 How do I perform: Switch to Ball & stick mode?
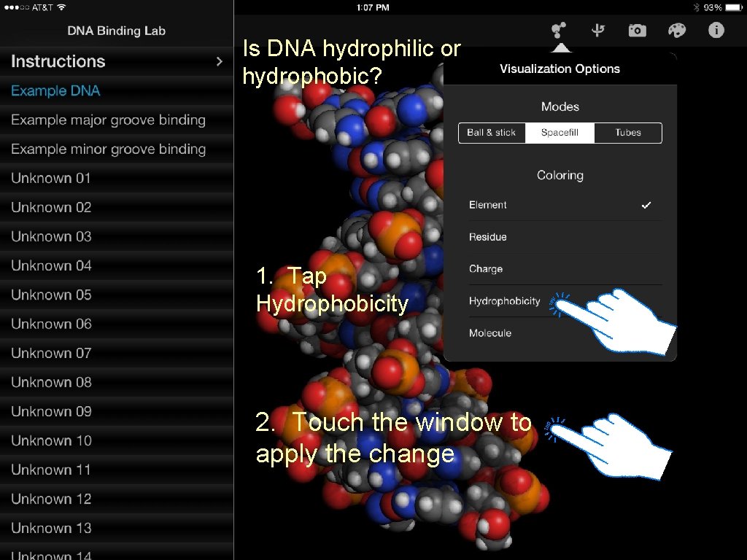[492, 133]
